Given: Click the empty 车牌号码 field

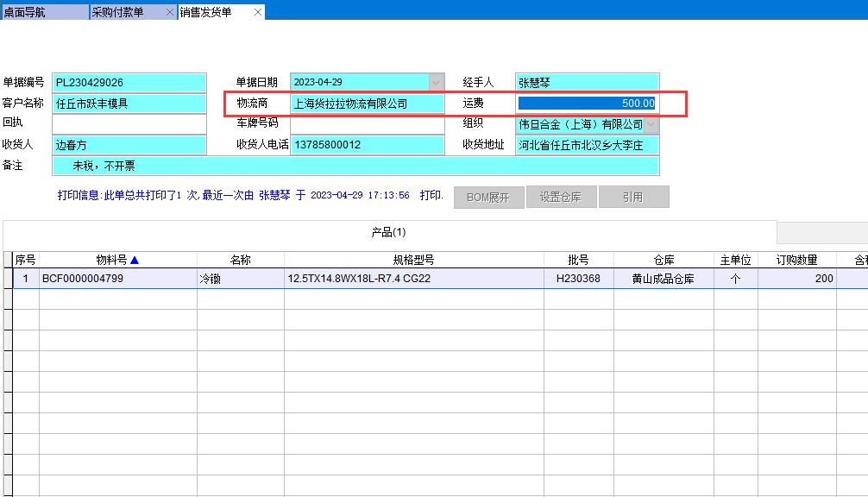Looking at the screenshot, I should pos(367,124).
